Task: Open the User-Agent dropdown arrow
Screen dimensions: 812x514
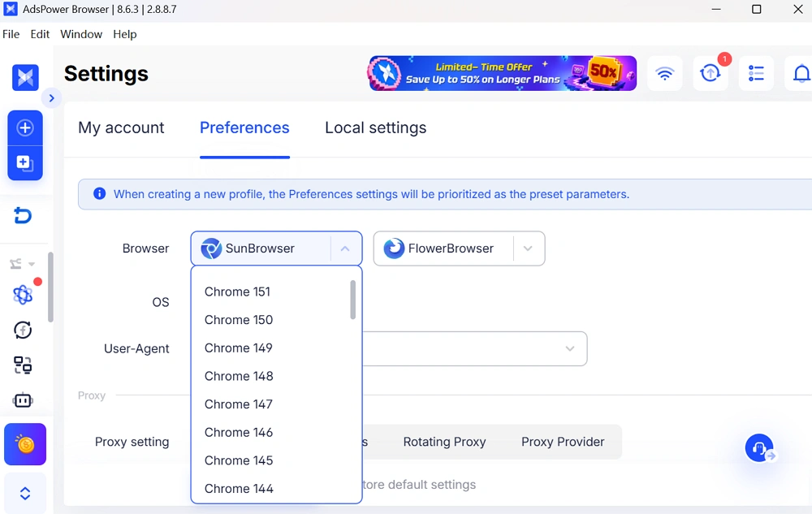Action: 570,348
